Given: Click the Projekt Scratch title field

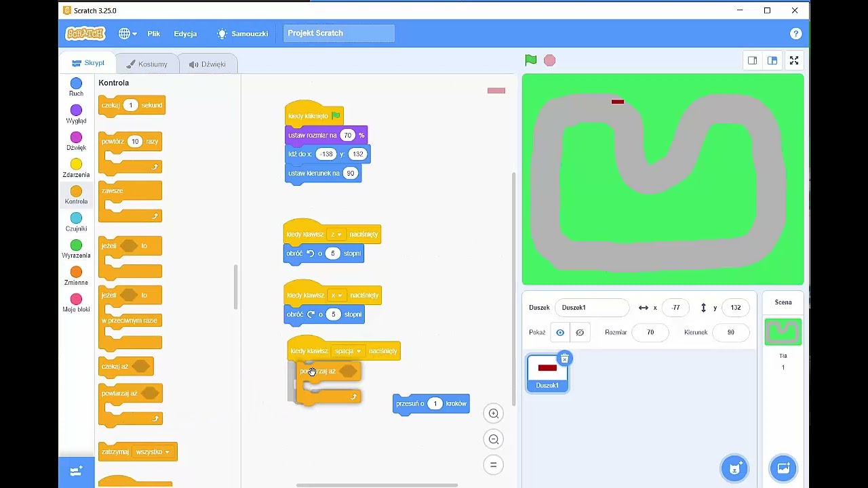Looking at the screenshot, I should click(x=339, y=33).
